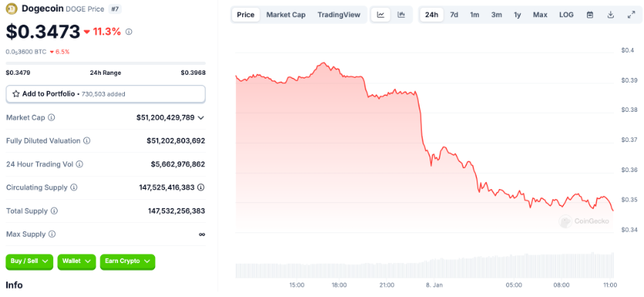This screenshot has width=644, height=297.
Task: Switch to line chart view icon
Action: (x=381, y=15)
